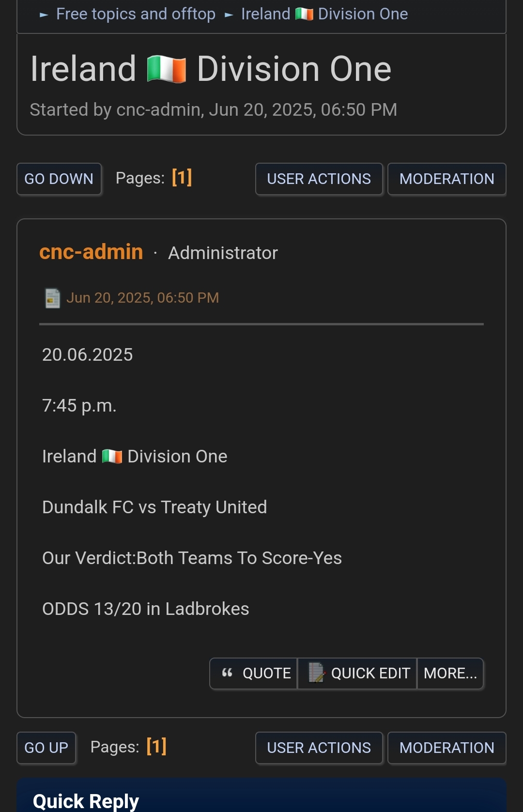The width and height of the screenshot is (523, 812).
Task: Click the Ireland flag in breadcrumb
Action: pyautogui.click(x=304, y=14)
